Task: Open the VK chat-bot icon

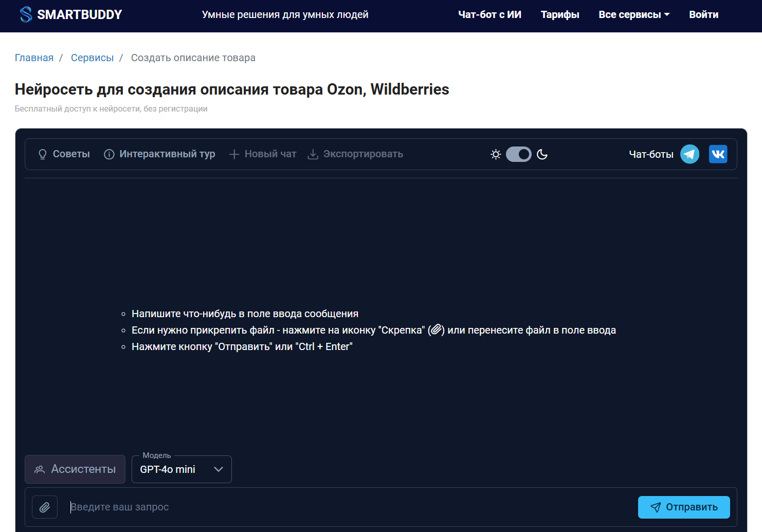Action: pos(718,154)
